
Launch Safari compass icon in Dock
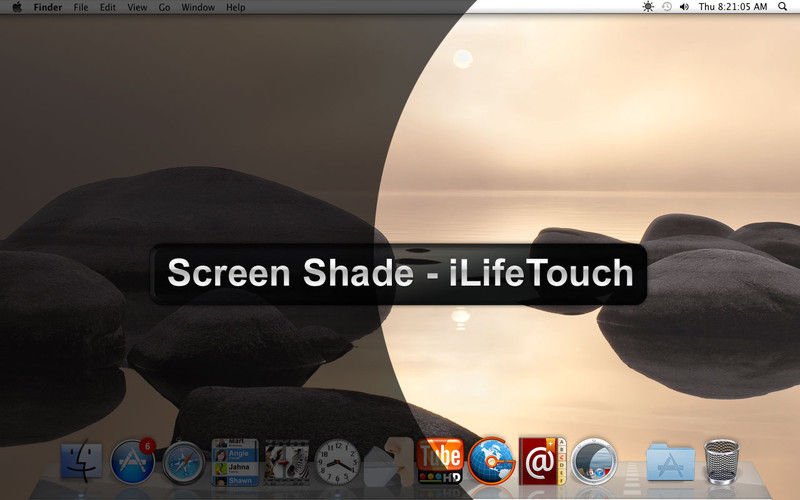coord(183,462)
